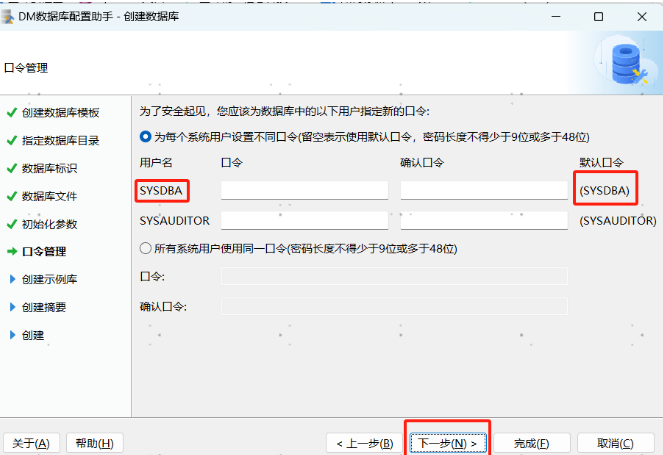
Task: Click the blue triangle beside 创建 step
Action: [x=12, y=335]
